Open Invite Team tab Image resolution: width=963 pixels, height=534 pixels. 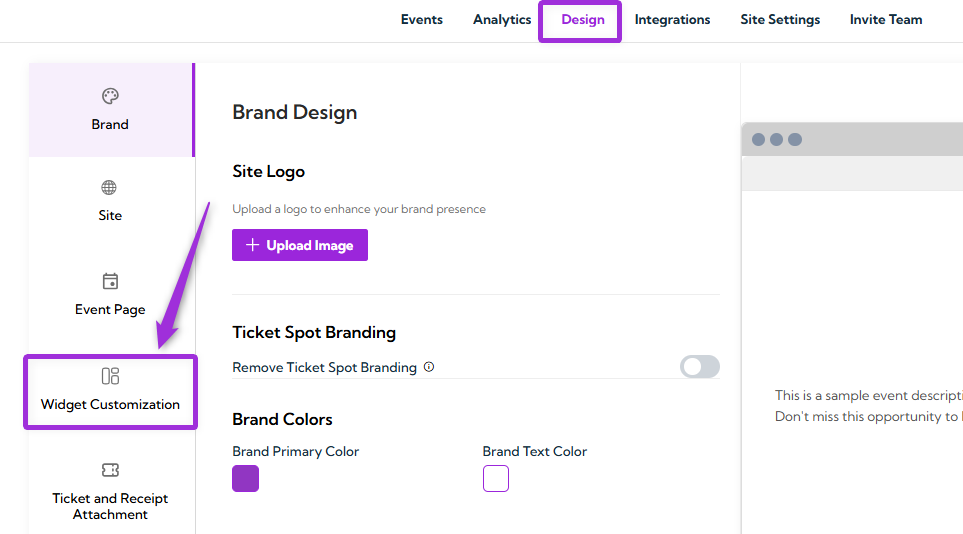pyautogui.click(x=886, y=20)
